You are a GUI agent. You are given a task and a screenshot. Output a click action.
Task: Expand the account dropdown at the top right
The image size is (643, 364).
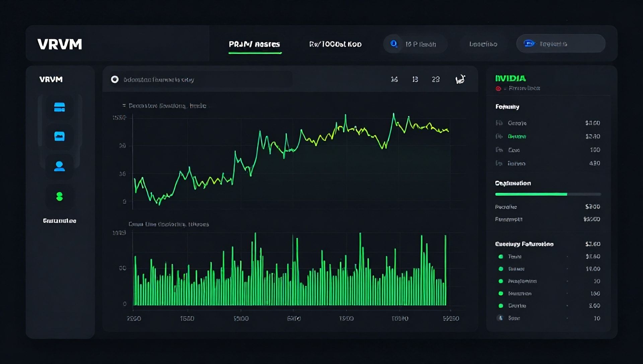[561, 43]
